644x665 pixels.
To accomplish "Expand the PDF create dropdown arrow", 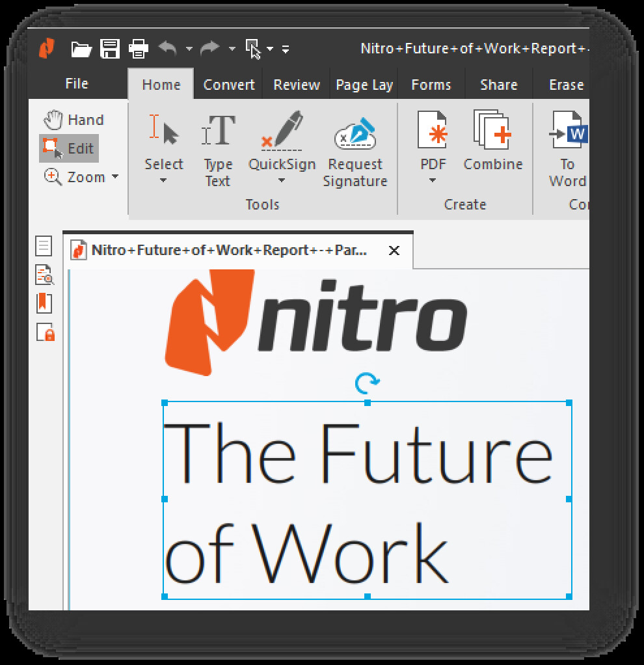I will pos(433,180).
